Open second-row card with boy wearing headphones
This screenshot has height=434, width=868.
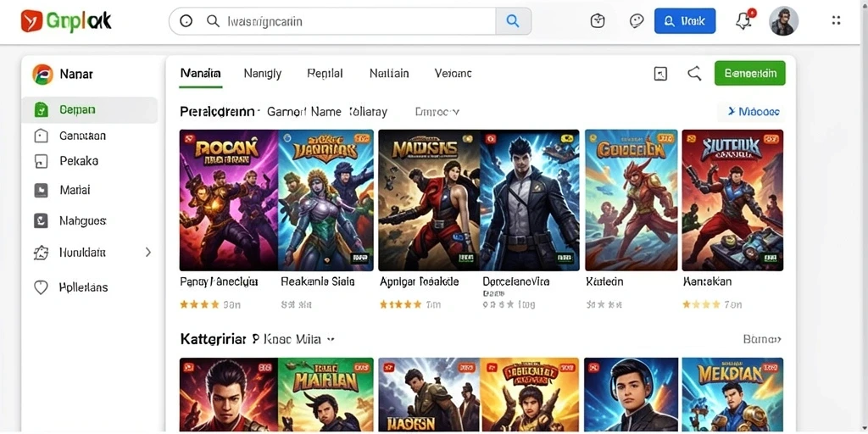pyautogui.click(x=631, y=395)
